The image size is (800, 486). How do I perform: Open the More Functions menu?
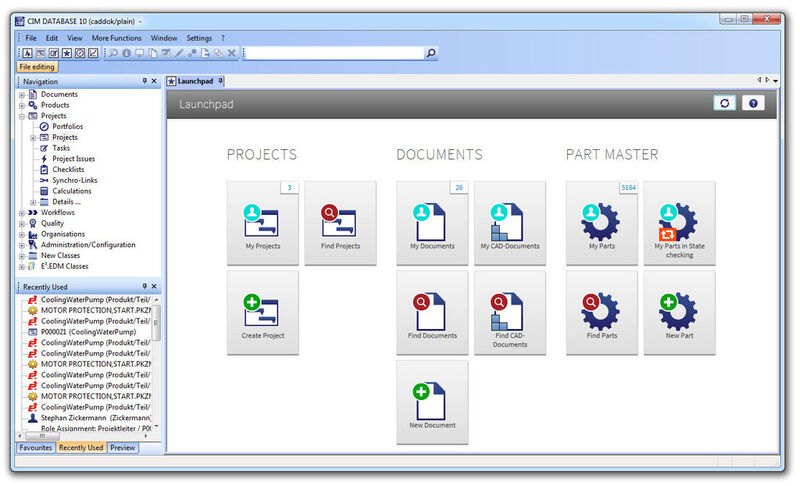coord(116,38)
